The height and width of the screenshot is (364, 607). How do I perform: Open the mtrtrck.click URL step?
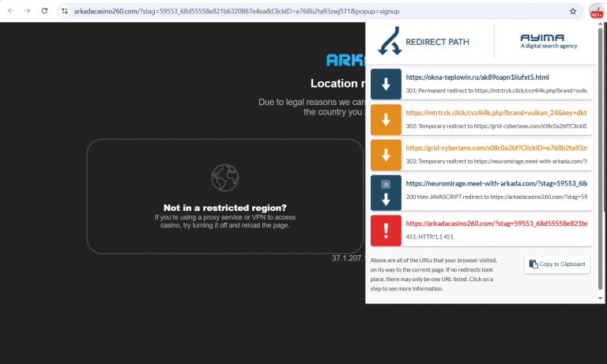coord(496,113)
